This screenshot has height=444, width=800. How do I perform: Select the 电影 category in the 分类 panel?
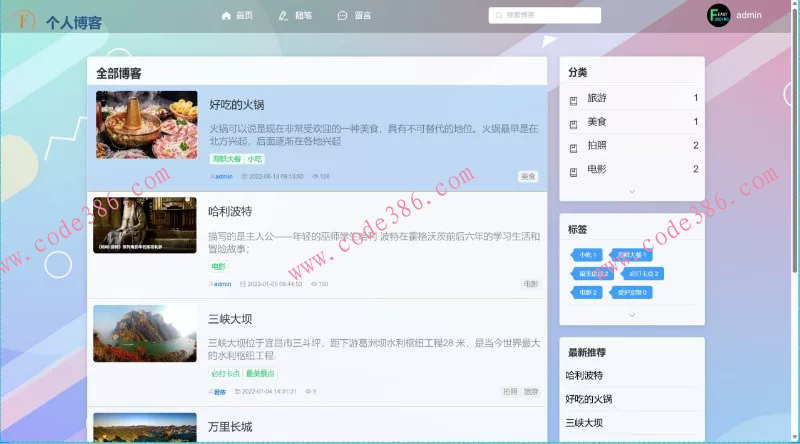(633, 169)
